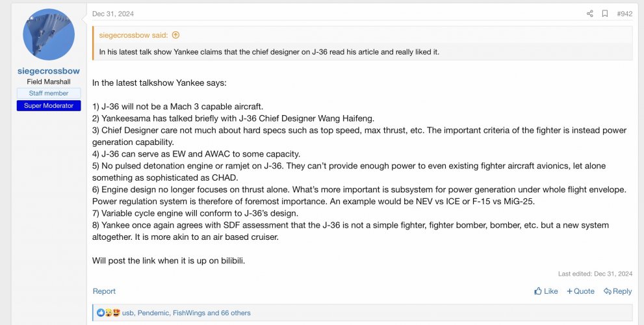Click the reaction emoji icons
Viewport: 644px width, 325px height.
tap(109, 313)
